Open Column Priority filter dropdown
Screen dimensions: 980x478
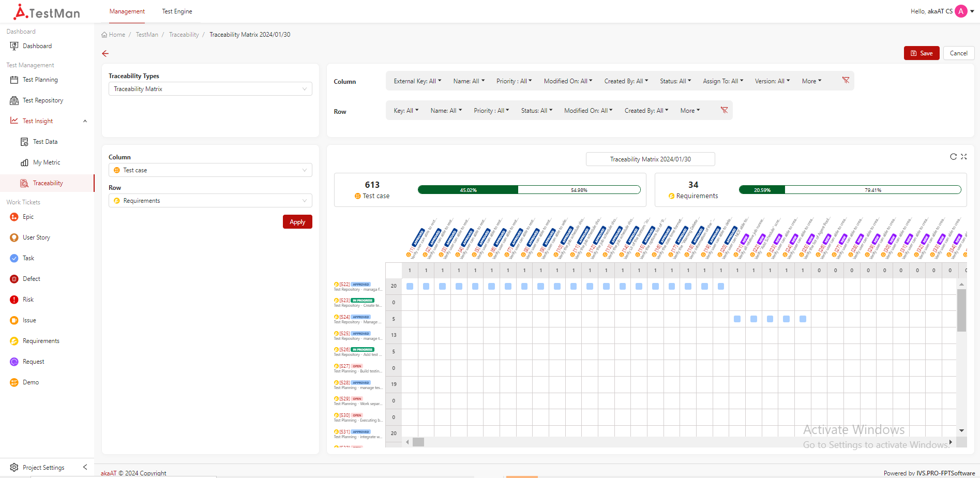pyautogui.click(x=514, y=81)
